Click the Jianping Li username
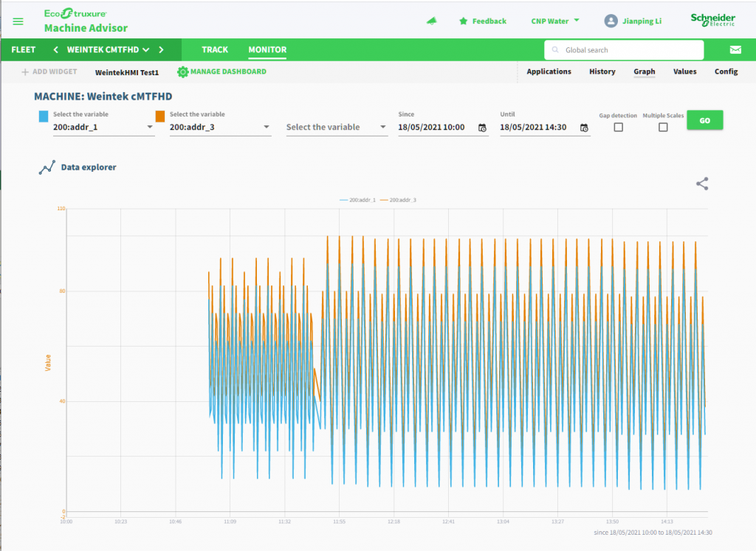The width and height of the screenshot is (756, 551). click(x=642, y=21)
